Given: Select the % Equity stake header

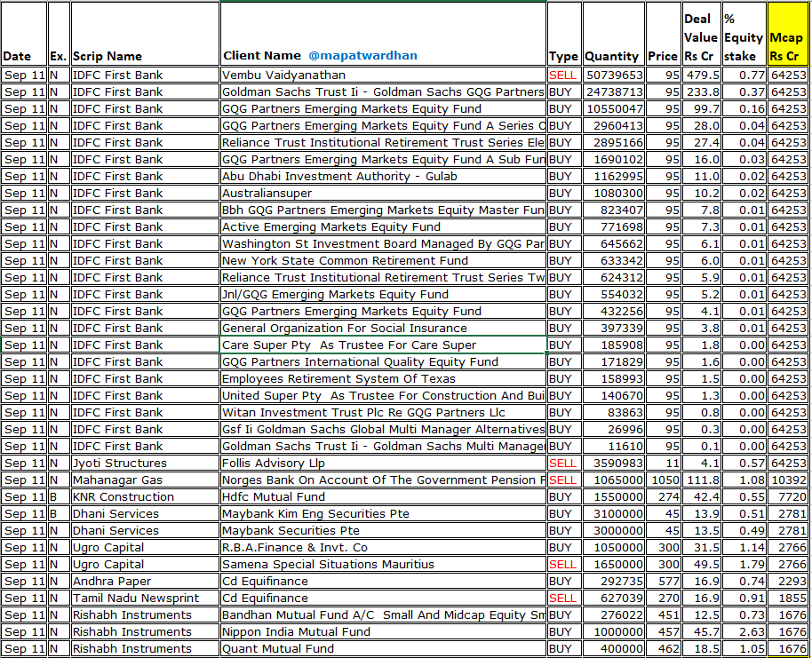Looking at the screenshot, I should click(744, 34).
